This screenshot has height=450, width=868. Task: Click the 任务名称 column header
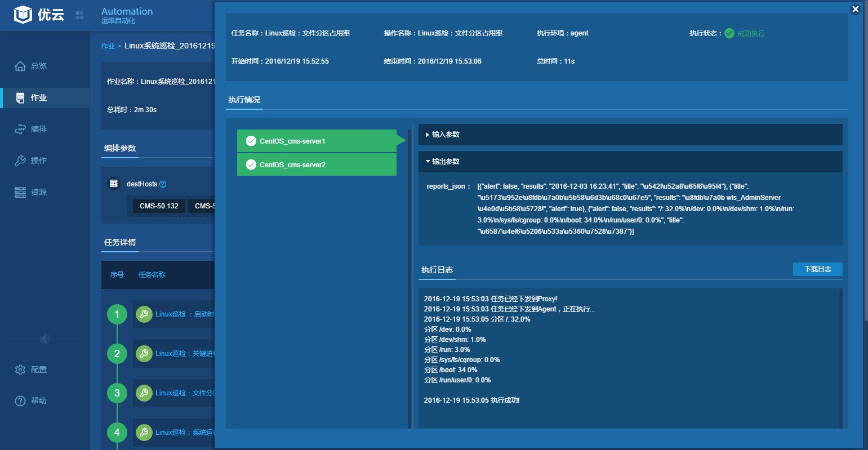click(152, 275)
